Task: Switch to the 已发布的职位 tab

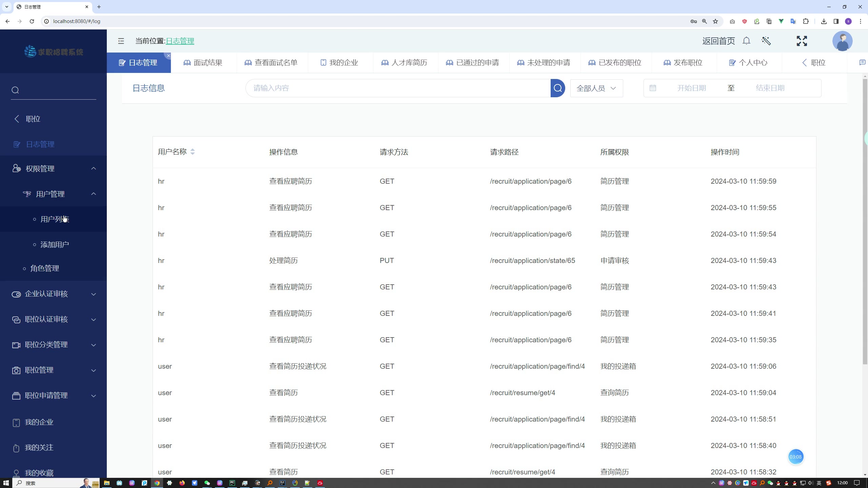Action: [x=616, y=63]
